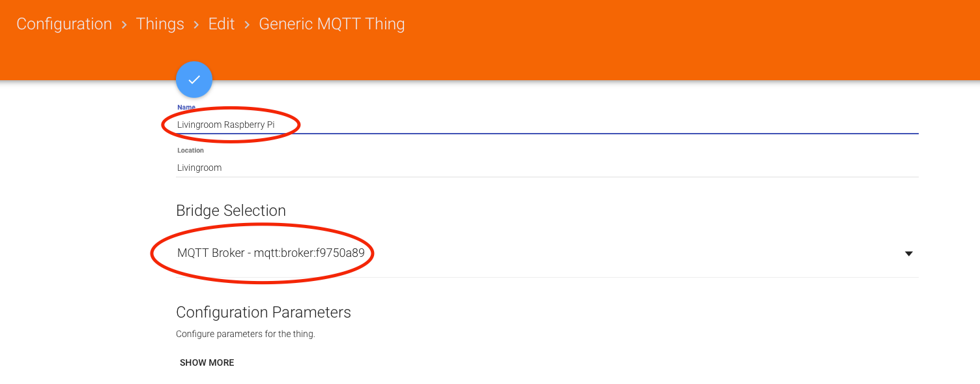Click the 'Configure parameters for the thing.' text
Viewport: 980px width, 384px height.
[245, 334]
